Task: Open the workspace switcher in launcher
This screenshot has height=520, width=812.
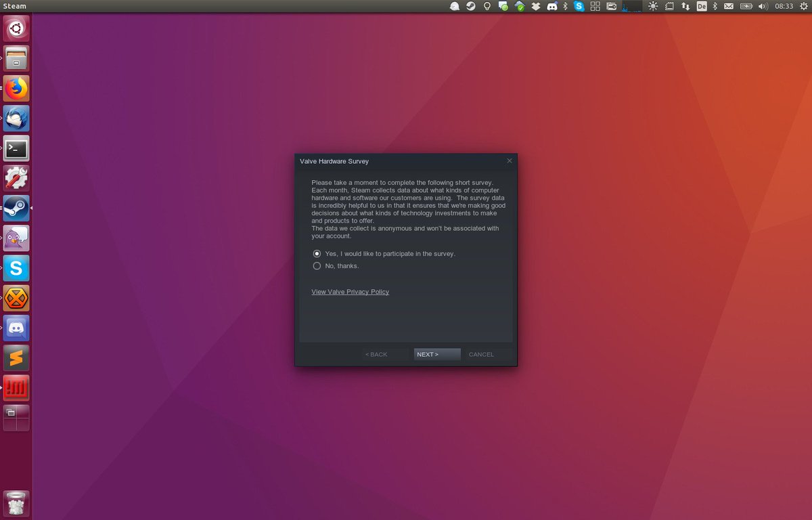Action: click(x=16, y=418)
